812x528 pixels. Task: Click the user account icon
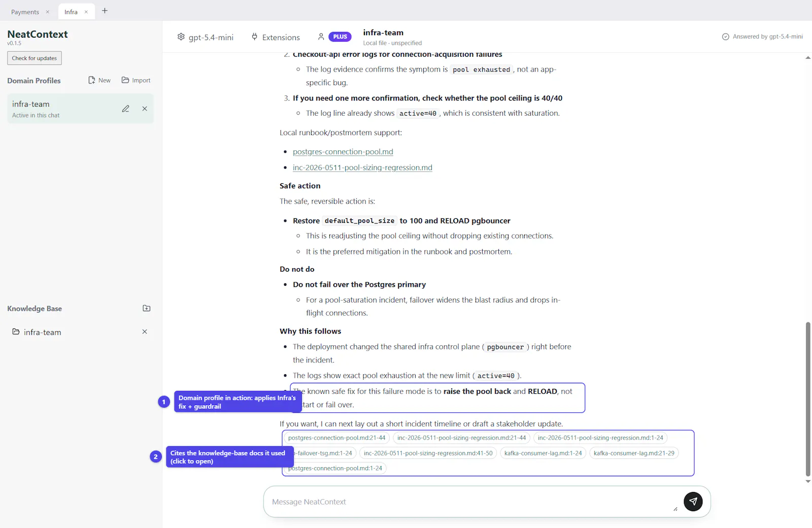[321, 37]
